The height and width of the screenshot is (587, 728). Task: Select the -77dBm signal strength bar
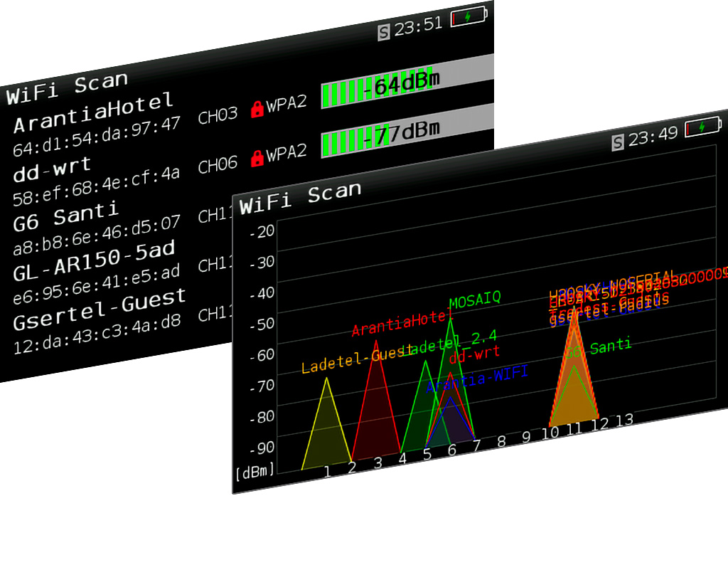pyautogui.click(x=407, y=131)
